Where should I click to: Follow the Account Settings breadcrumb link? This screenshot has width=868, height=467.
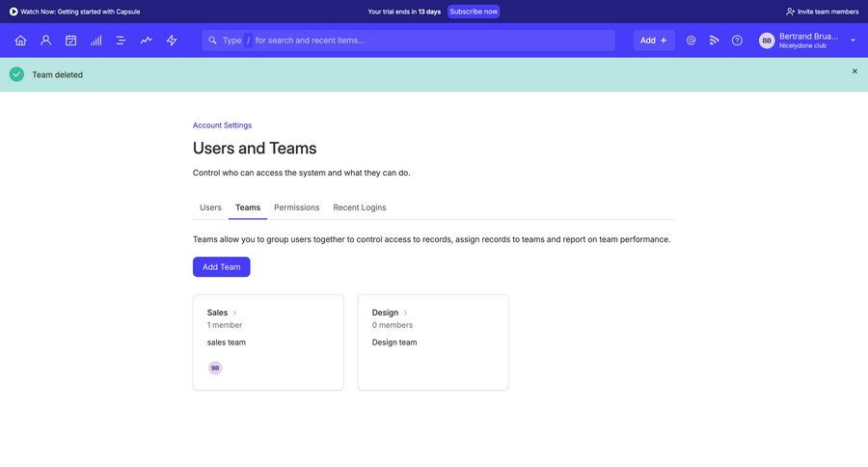[222, 125]
